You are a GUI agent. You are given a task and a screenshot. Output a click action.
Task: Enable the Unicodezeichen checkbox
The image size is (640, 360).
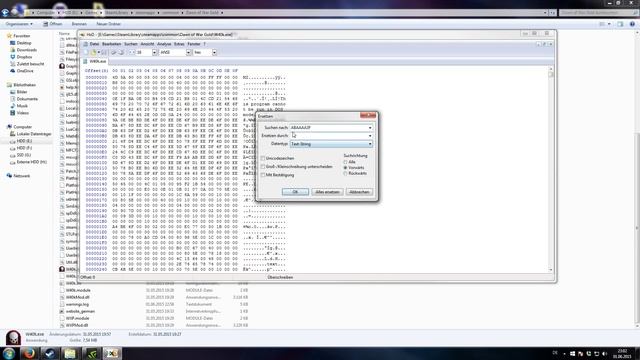(x=263, y=158)
